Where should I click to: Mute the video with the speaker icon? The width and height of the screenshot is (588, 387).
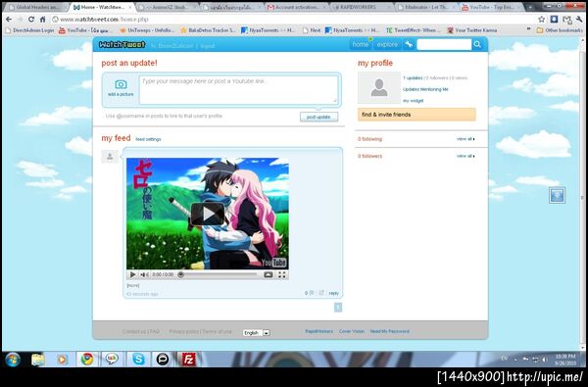[144, 275]
